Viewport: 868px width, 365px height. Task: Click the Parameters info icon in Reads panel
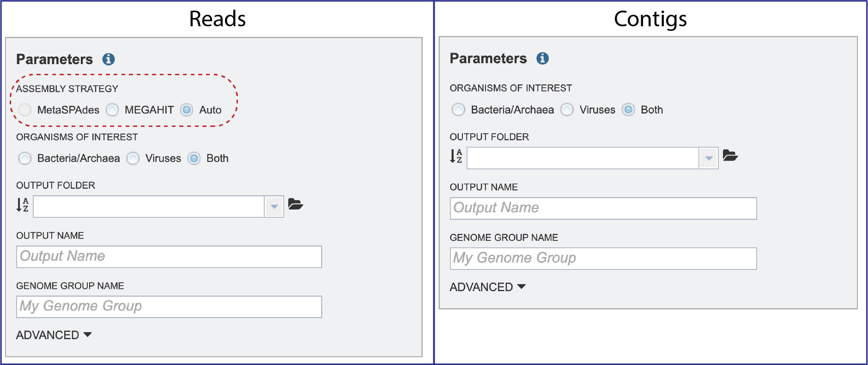109,59
